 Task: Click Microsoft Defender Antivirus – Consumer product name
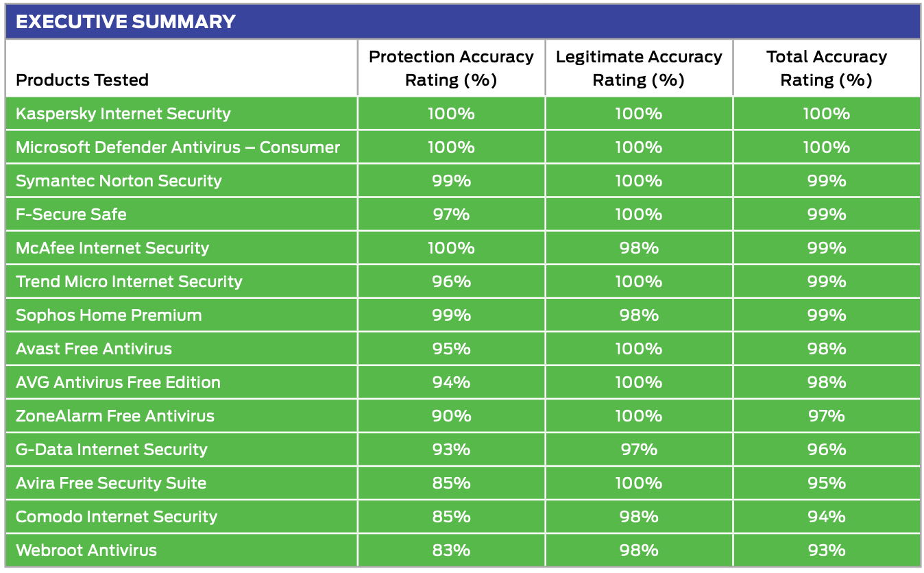[178, 147]
